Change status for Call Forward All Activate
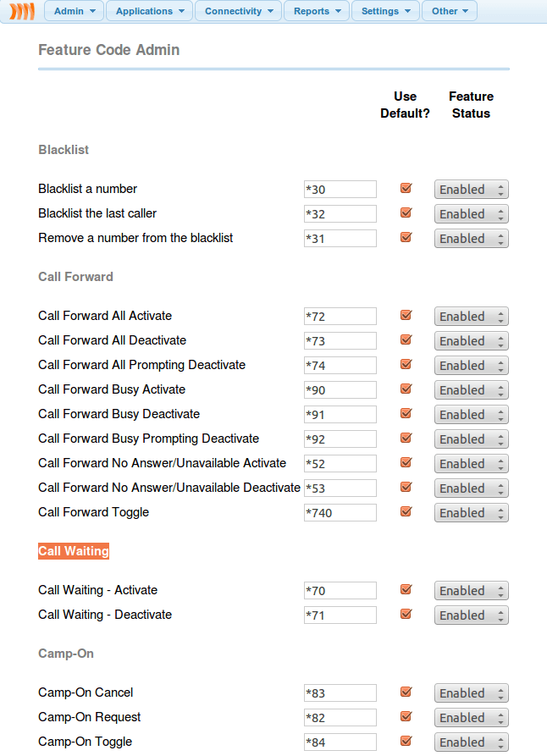This screenshot has width=547, height=756. click(471, 317)
